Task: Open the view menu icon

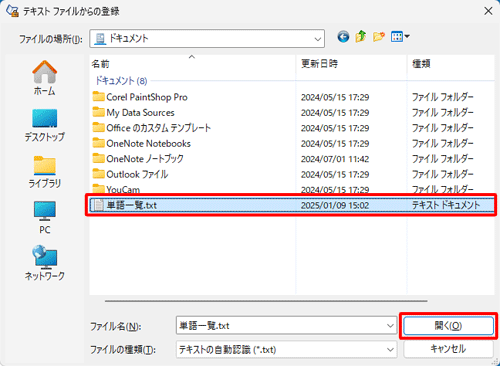Action: (400, 37)
